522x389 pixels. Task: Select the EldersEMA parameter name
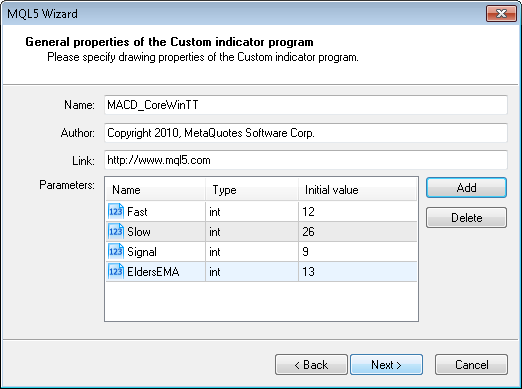point(153,272)
